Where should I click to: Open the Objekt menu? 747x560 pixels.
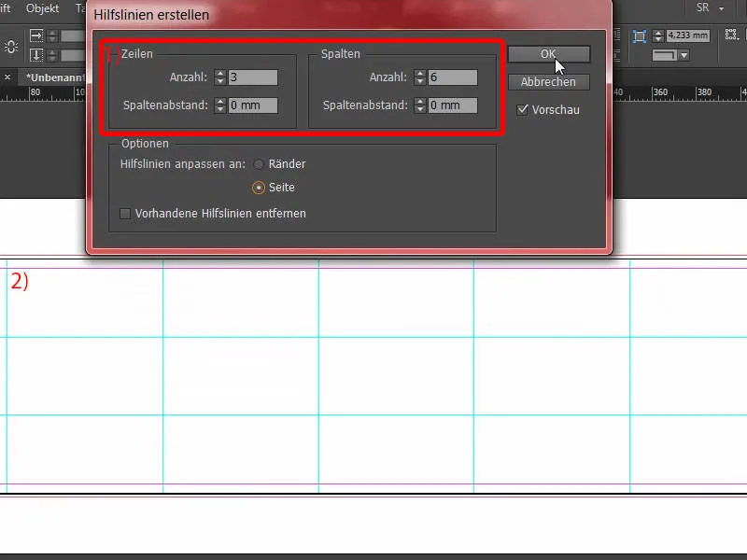[42, 8]
